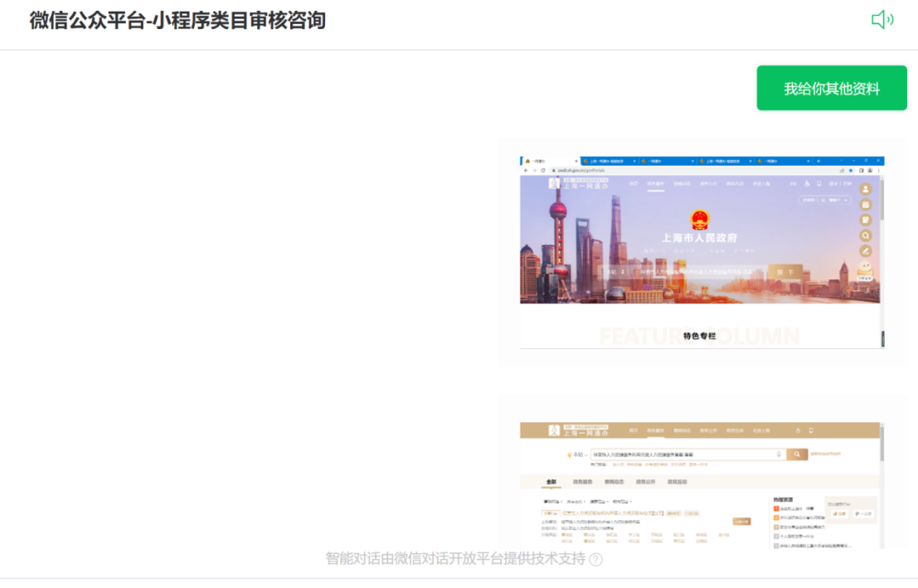Click the 上海一网通办 logo in second screenshot header
The image size is (918, 588).
click(x=579, y=430)
